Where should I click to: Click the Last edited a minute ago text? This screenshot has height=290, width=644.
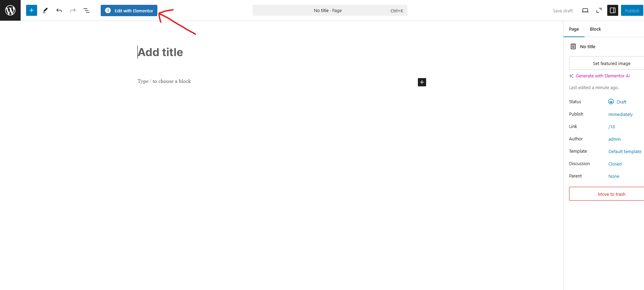594,88
